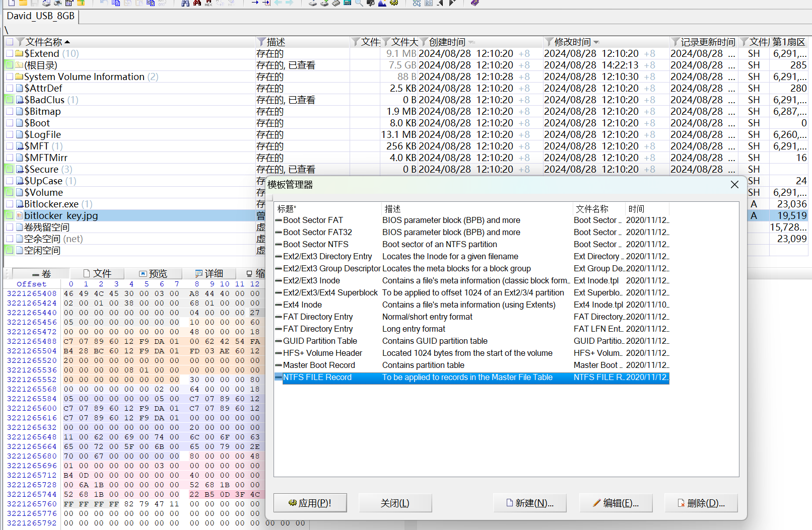Switch to the 预览 tab
The image size is (812, 530).
coord(153,273)
